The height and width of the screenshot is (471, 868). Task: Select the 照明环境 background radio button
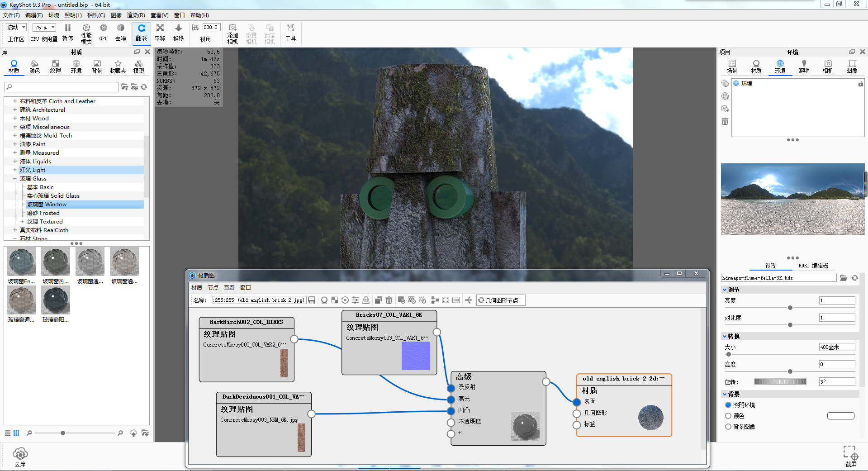(x=728, y=405)
